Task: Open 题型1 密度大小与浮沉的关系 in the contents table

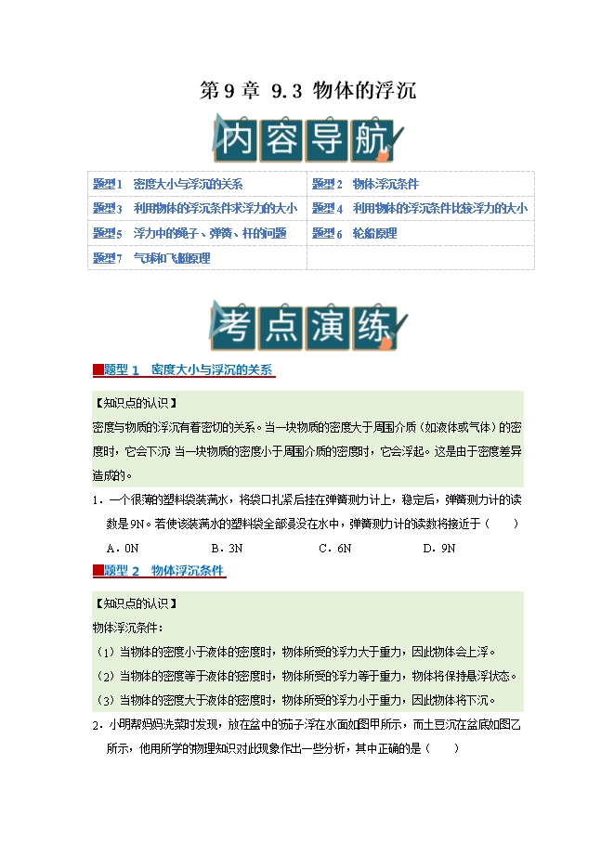Action: [168, 184]
